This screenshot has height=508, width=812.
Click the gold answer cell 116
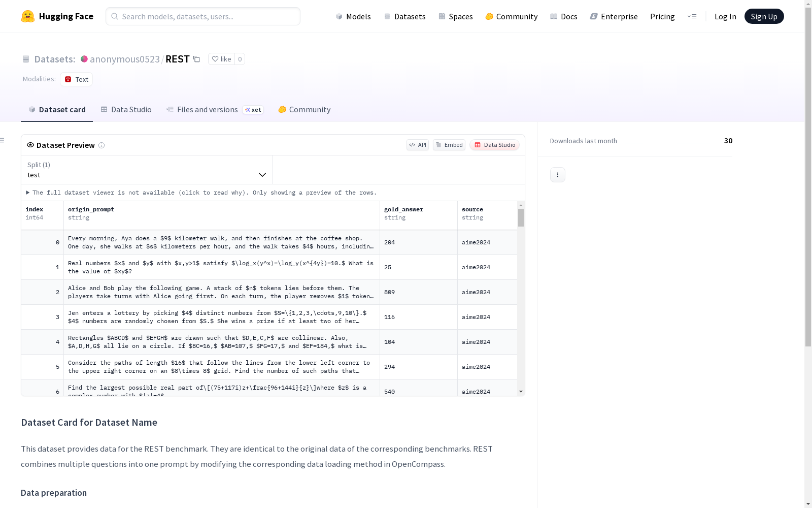(419, 317)
